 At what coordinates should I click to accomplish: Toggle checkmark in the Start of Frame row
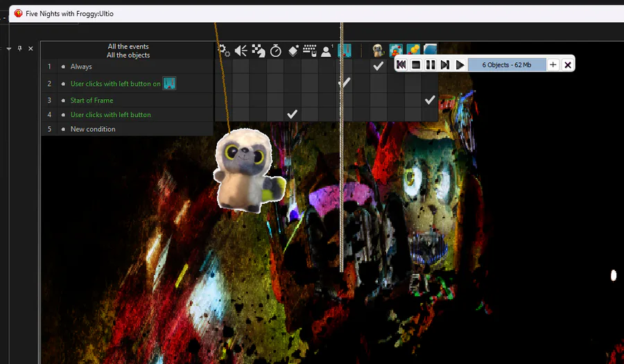click(430, 100)
